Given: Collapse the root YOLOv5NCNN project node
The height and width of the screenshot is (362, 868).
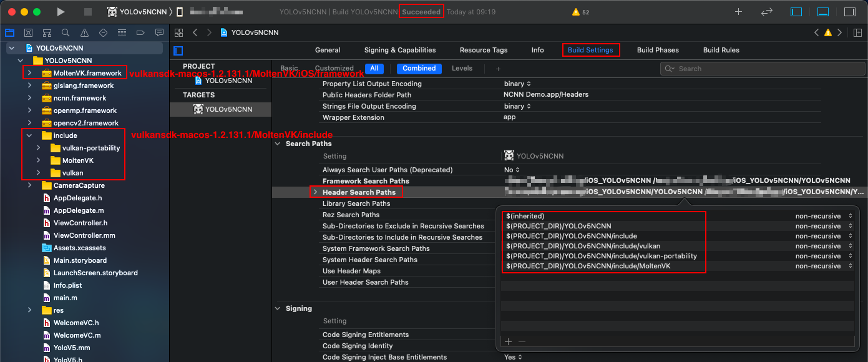Looking at the screenshot, I should (x=12, y=48).
